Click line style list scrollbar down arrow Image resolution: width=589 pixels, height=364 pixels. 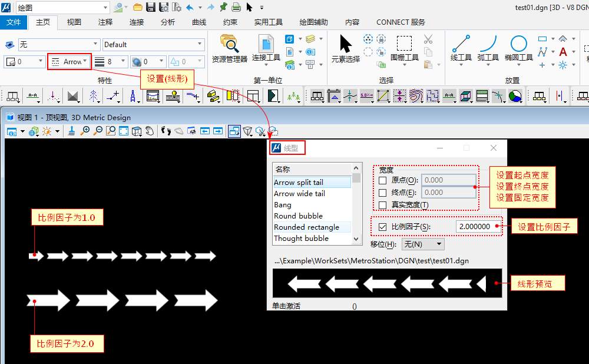click(356, 239)
